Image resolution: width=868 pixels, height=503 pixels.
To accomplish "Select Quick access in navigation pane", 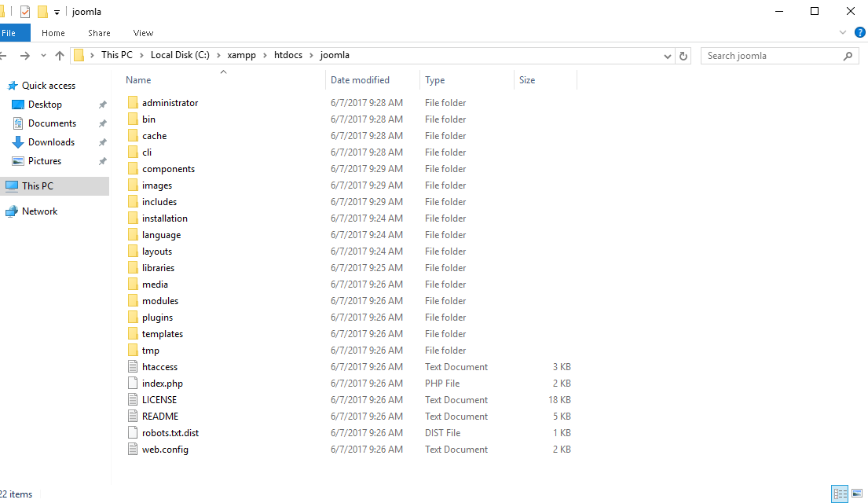I will point(48,86).
